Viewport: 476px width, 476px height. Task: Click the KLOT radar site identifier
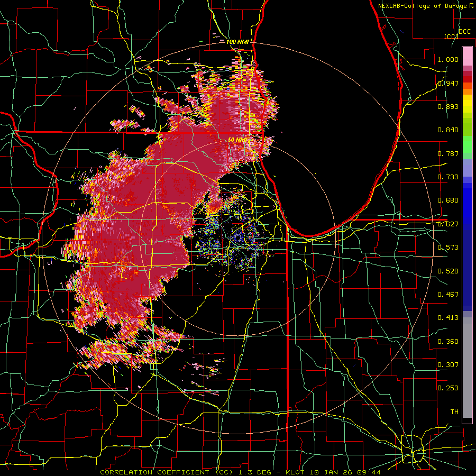pos(295,472)
